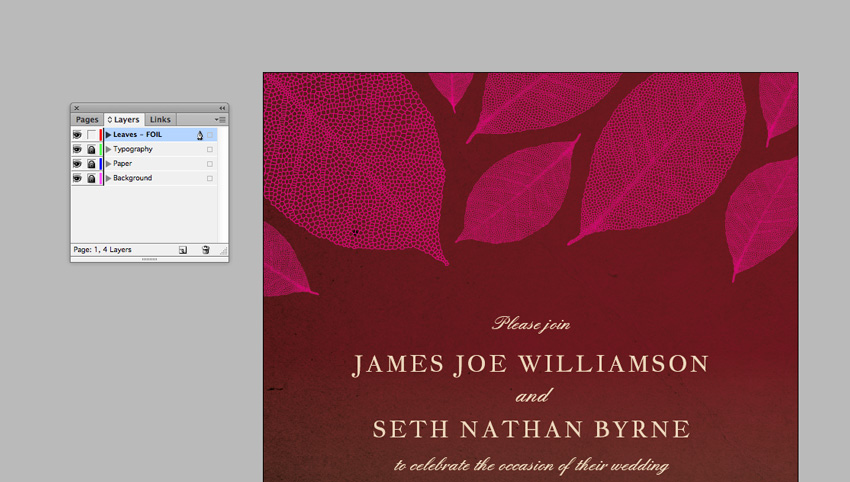
Task: Unlock the Background layer
Action: coord(91,178)
